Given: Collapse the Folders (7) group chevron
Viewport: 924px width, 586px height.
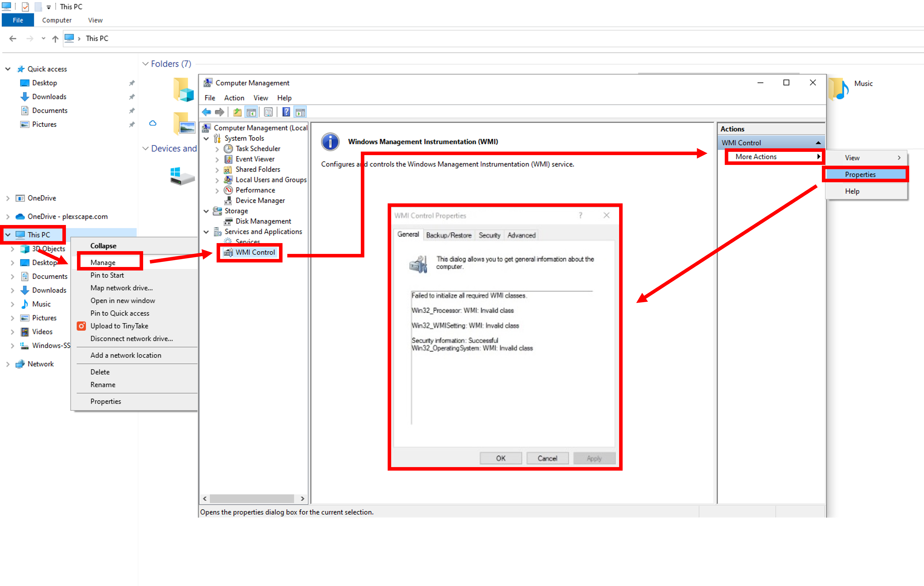Looking at the screenshot, I should 145,64.
